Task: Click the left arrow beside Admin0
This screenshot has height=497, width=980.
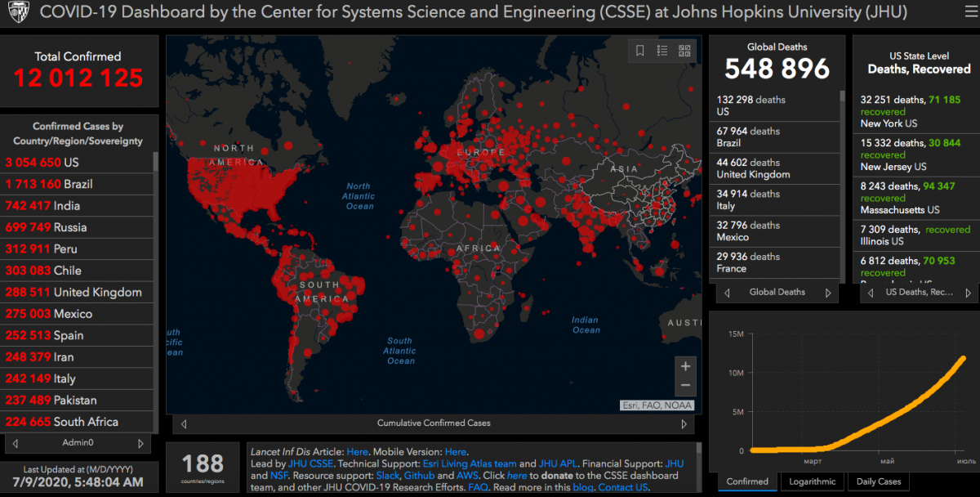Action: (17, 443)
